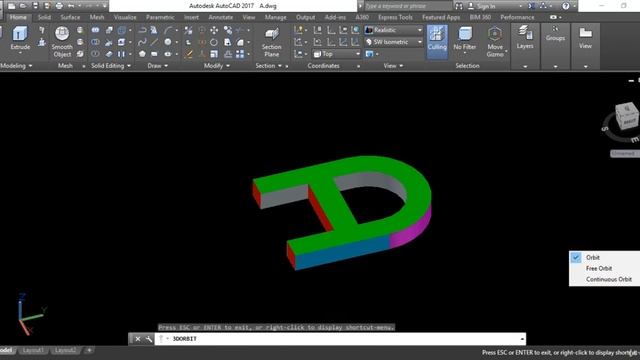Viewport: 640px width, 360px height.
Task: Toggle the Culling selection button
Action: pyautogui.click(x=437, y=42)
